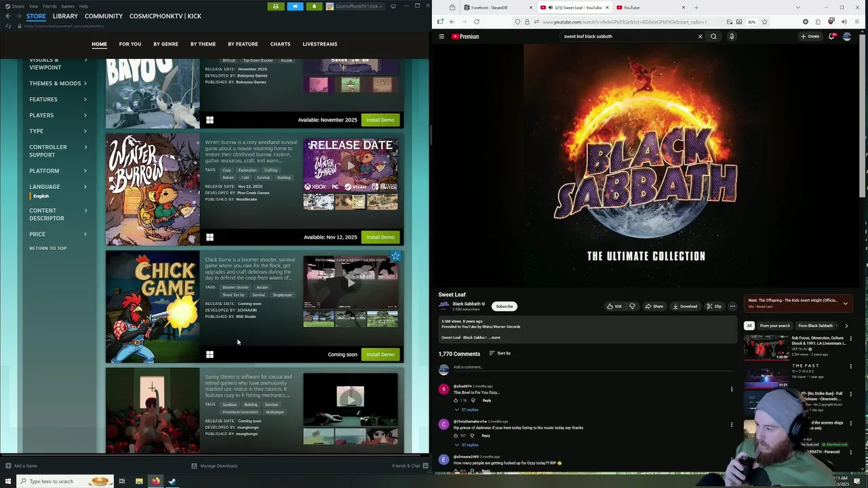Expand Content Descriptor filter
The image size is (868, 488).
(x=58, y=214)
